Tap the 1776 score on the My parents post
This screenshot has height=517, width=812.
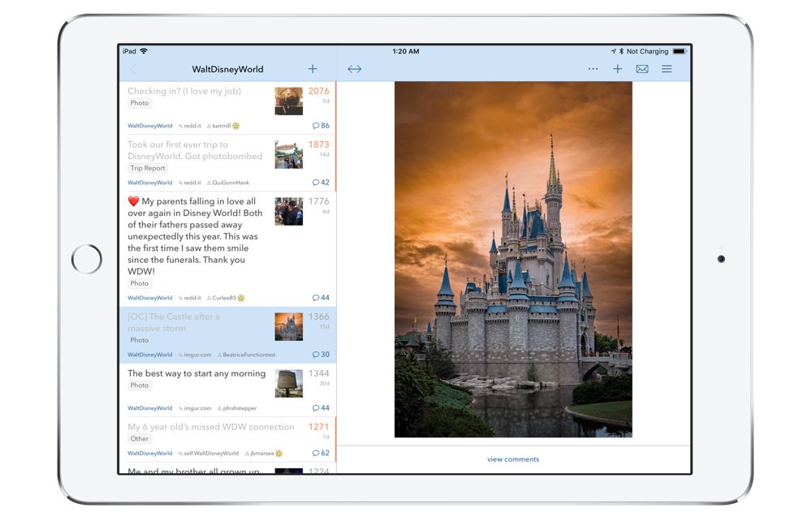click(319, 201)
